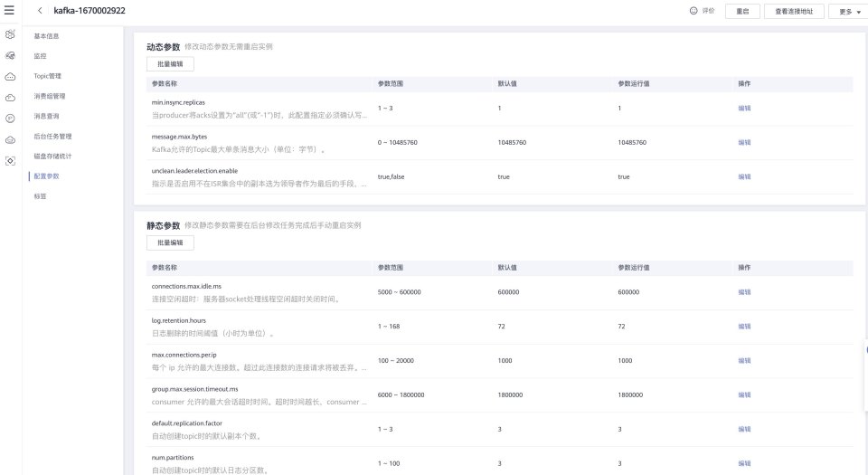Click 编辑 for log.retention.hours
Screen dimensions: 868x475
point(744,327)
